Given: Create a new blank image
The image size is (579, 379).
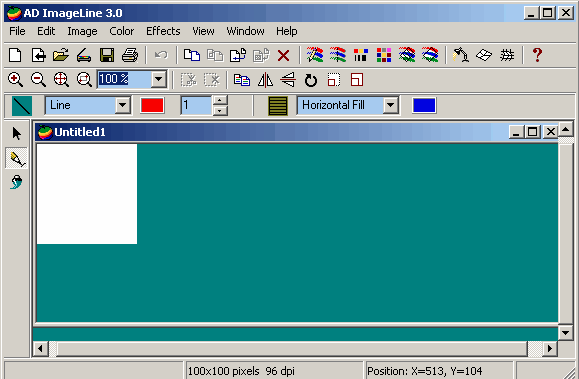Looking at the screenshot, I should (15, 55).
